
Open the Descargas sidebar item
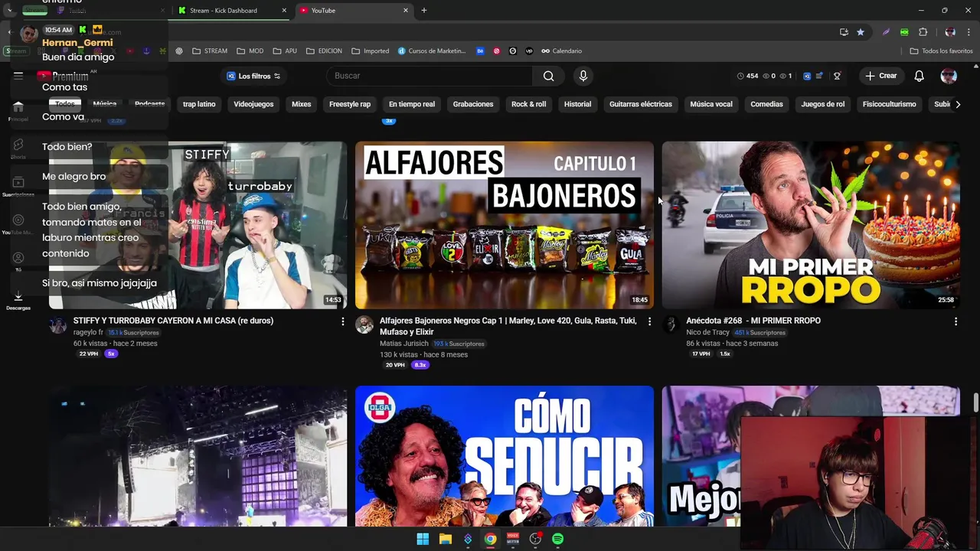(x=18, y=301)
